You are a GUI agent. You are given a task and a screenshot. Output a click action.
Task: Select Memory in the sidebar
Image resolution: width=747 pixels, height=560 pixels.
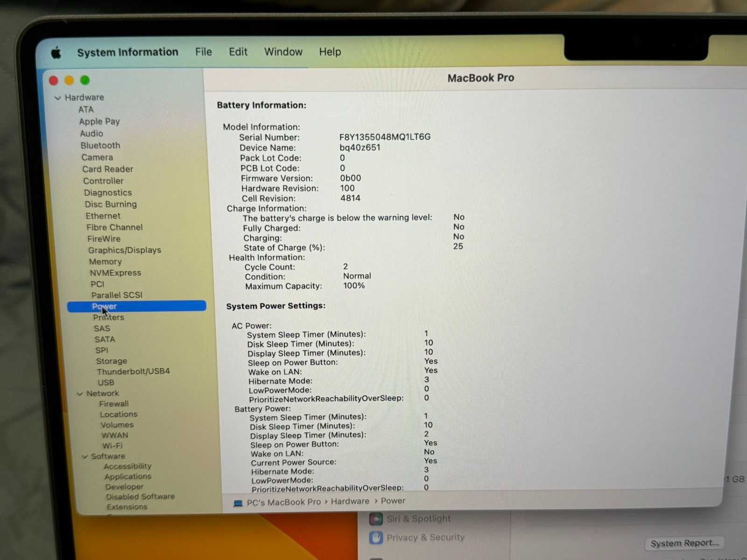click(x=106, y=262)
